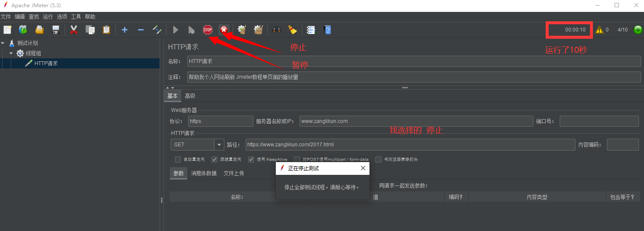Open the 运行 menu

pos(48,17)
